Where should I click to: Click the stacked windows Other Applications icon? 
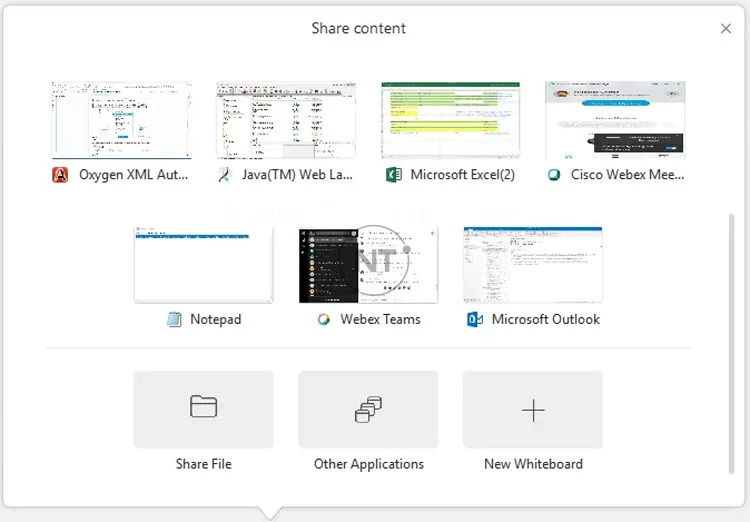(x=368, y=410)
